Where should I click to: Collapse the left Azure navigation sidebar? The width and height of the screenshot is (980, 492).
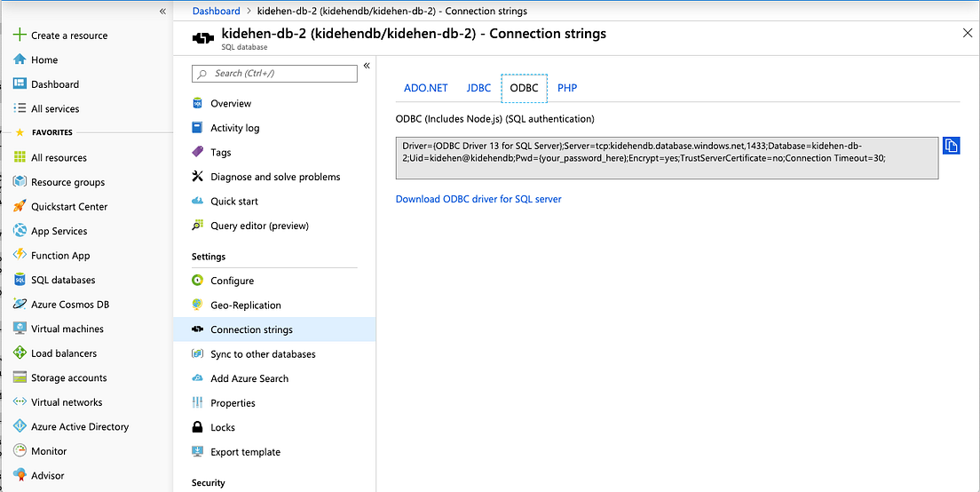(x=162, y=12)
